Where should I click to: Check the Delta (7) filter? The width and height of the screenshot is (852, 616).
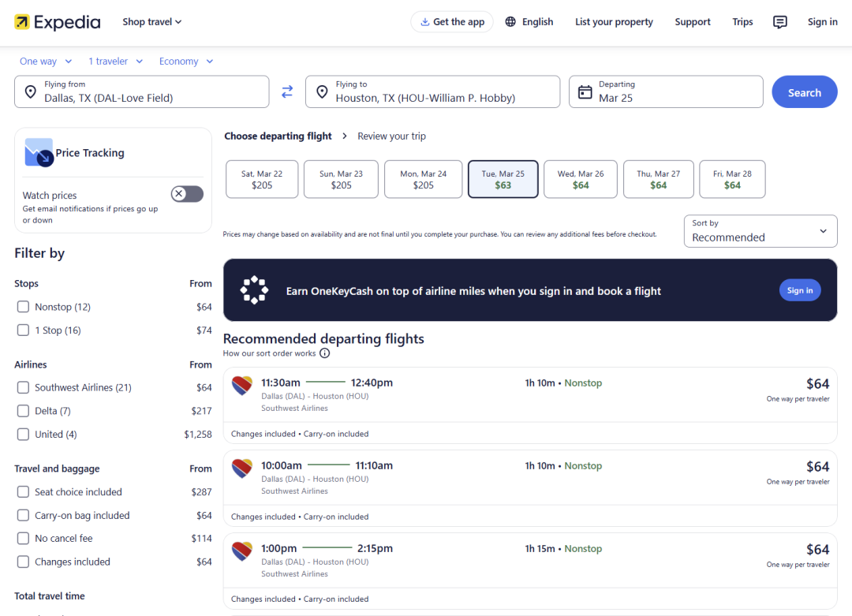tap(23, 411)
